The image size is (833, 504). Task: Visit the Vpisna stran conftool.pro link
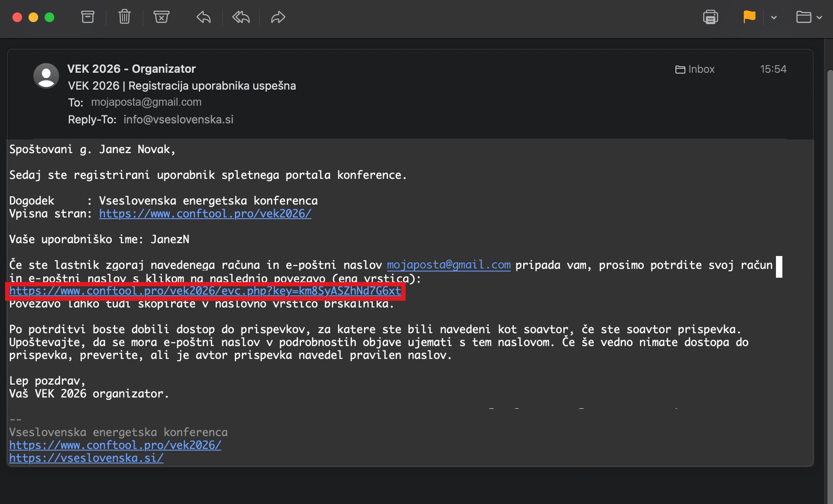205,213
